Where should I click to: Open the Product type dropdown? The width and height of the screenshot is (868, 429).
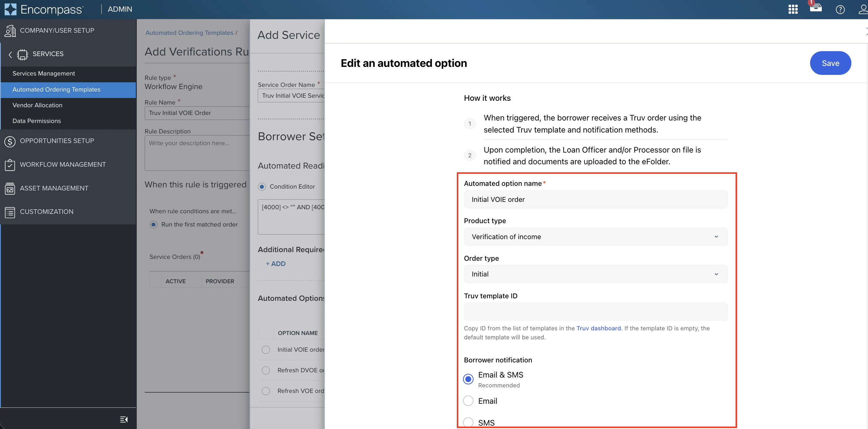(595, 236)
